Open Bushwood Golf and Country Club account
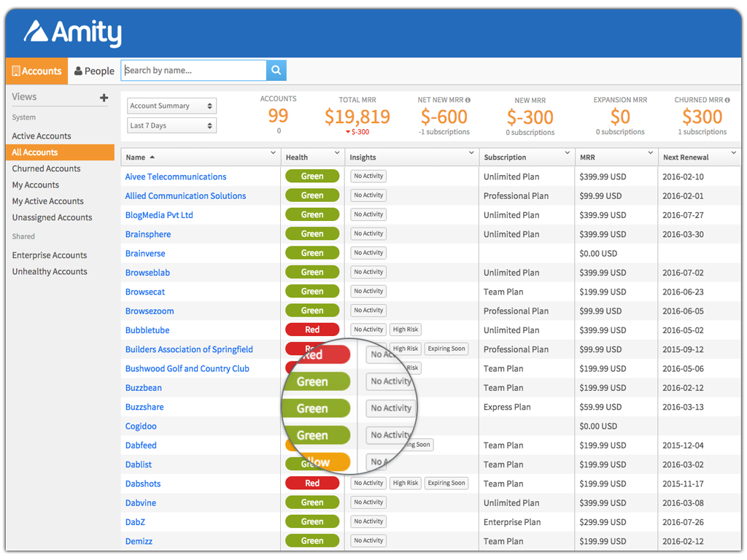Image resolution: width=747 pixels, height=560 pixels. (x=187, y=369)
